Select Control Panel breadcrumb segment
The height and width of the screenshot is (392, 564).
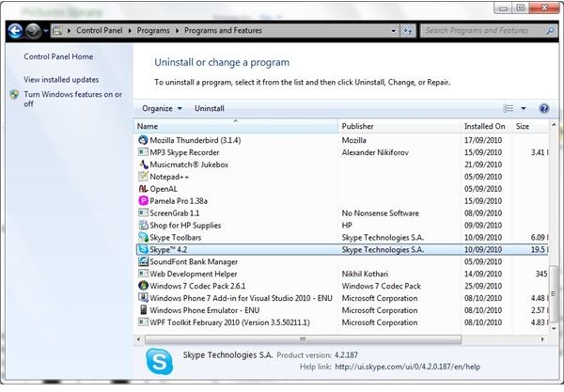[x=100, y=31]
